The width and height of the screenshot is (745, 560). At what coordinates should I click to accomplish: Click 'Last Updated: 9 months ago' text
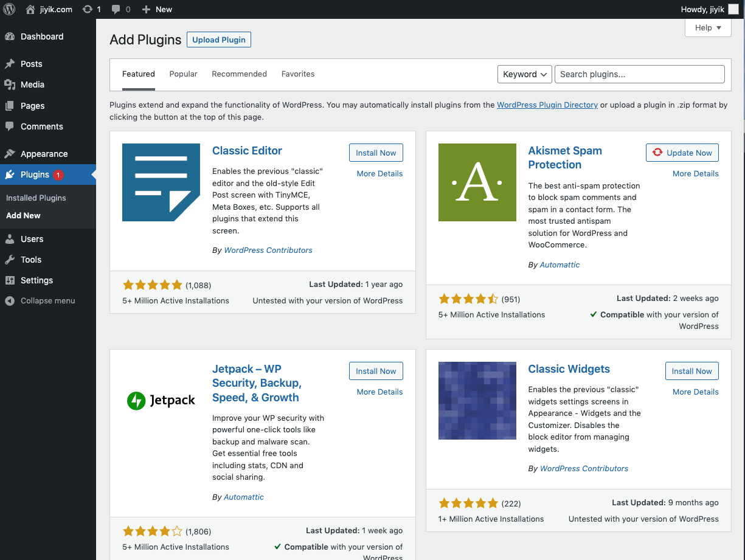[x=665, y=503]
